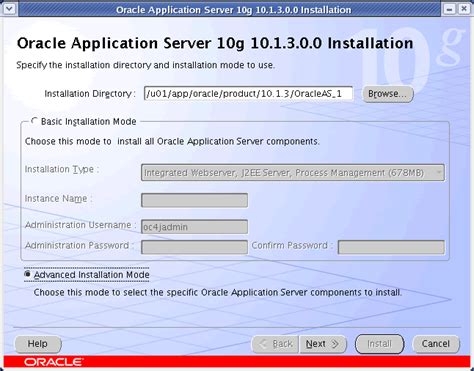Close the installer window
Viewport: 474px width, 371px height.
point(464,9)
